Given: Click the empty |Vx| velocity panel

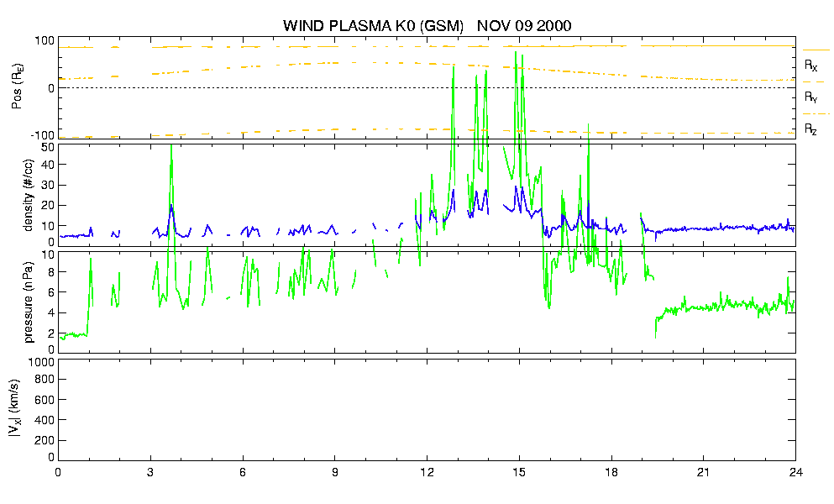Looking at the screenshot, I should pos(427,410).
